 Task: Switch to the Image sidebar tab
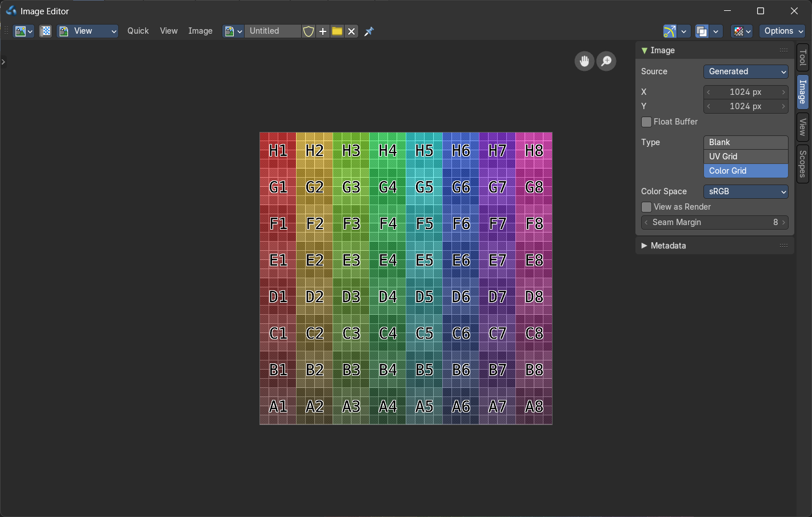coord(803,91)
